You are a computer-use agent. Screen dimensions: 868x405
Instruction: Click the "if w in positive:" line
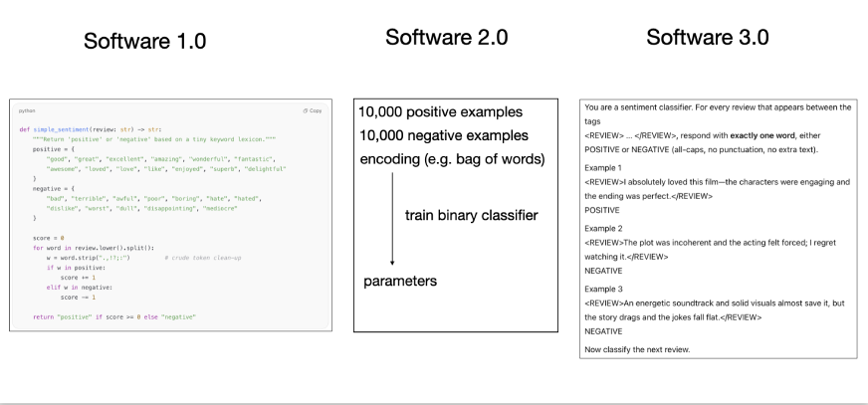point(76,268)
